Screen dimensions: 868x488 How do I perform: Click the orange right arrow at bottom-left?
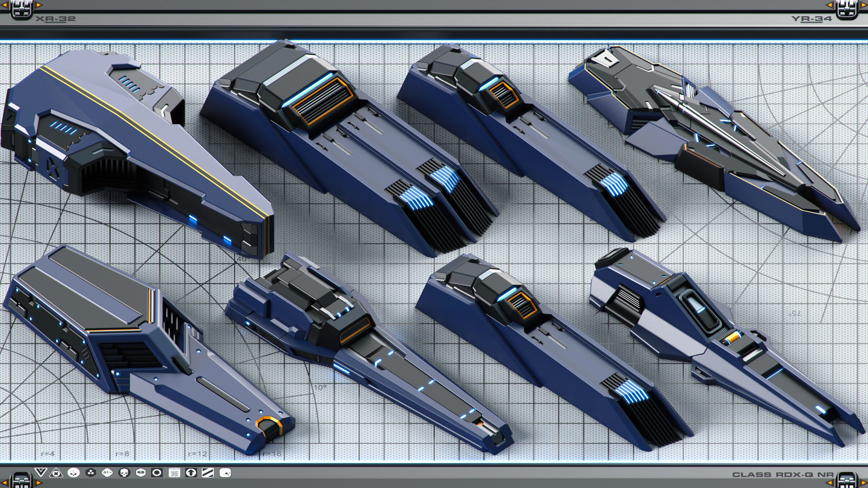point(38,483)
